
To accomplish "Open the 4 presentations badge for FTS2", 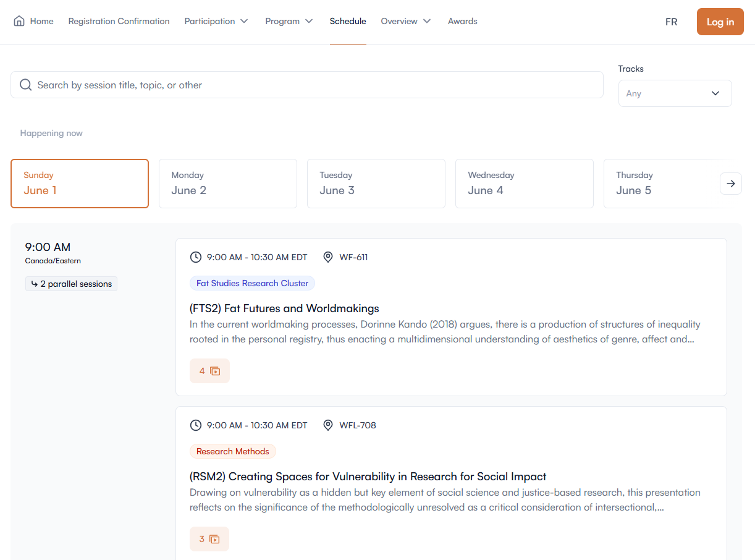I will tap(209, 371).
